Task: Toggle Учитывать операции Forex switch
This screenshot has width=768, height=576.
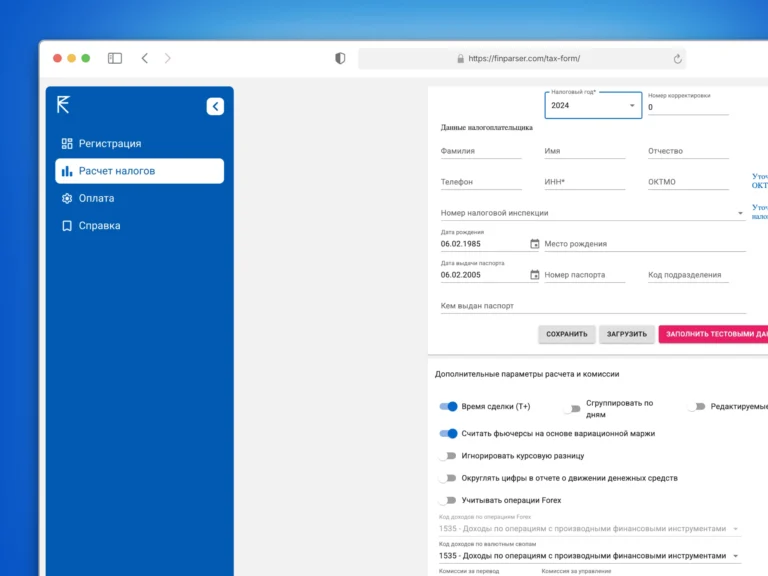Action: point(447,500)
